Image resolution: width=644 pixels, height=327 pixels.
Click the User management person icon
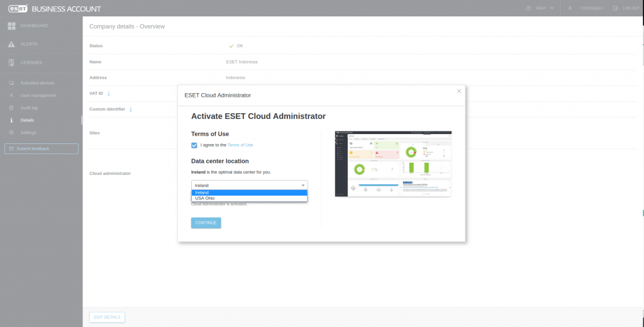[11, 96]
